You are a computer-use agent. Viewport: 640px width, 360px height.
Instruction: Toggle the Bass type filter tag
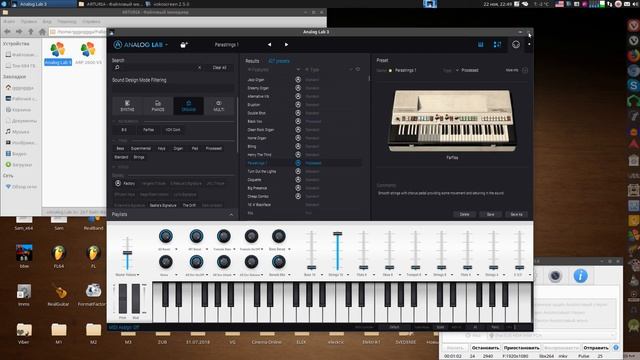click(x=120, y=149)
